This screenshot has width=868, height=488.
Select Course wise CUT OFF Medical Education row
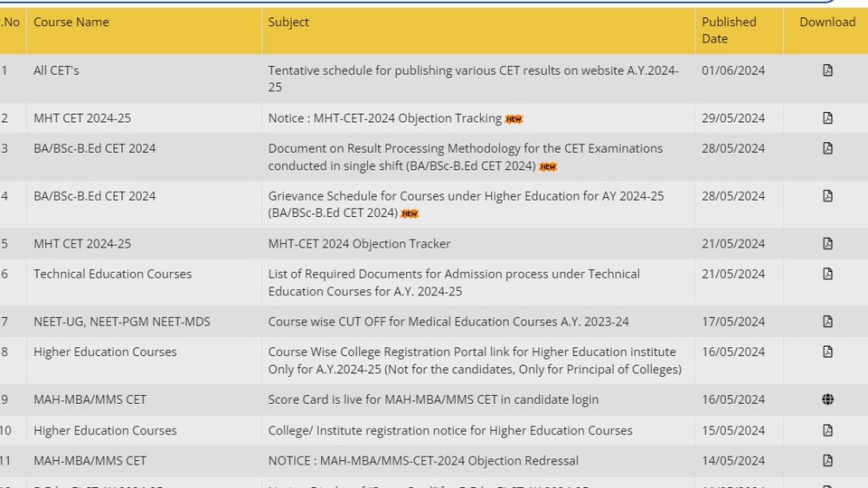pos(434,322)
